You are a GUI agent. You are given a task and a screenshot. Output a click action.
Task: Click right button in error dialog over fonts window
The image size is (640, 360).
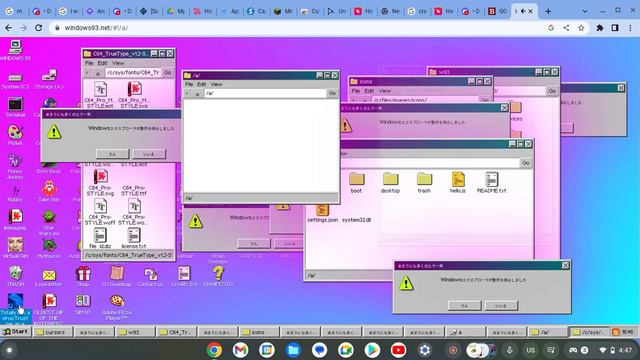coord(149,154)
